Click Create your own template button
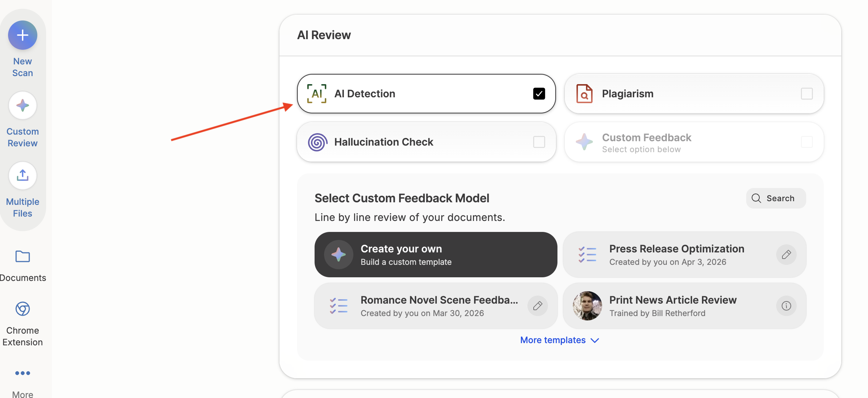 point(435,255)
